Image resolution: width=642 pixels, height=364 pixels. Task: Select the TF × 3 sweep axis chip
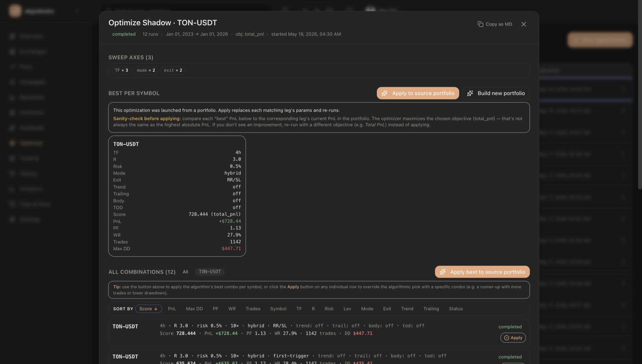pos(121,71)
